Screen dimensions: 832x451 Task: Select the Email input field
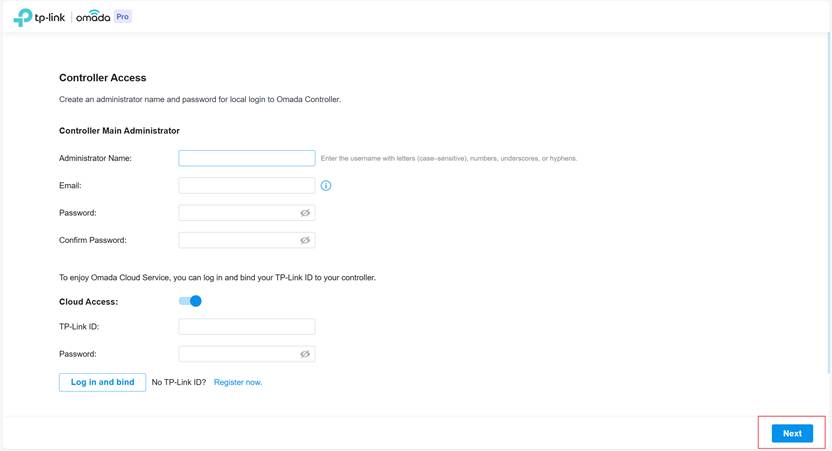(x=246, y=186)
